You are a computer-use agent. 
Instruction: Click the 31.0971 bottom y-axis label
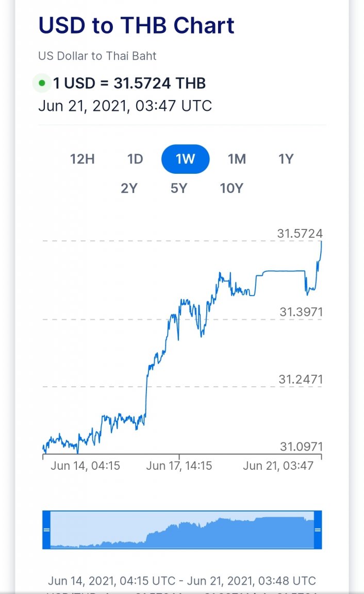(301, 447)
